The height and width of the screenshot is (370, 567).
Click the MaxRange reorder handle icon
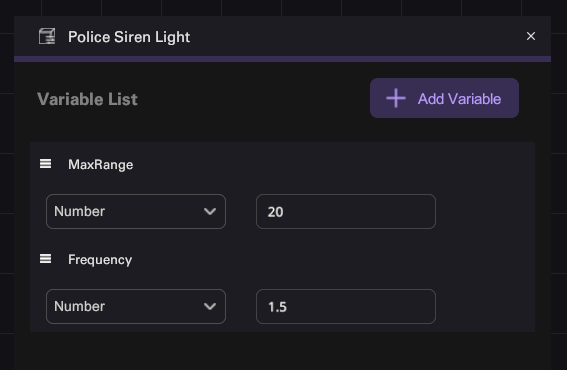45,164
